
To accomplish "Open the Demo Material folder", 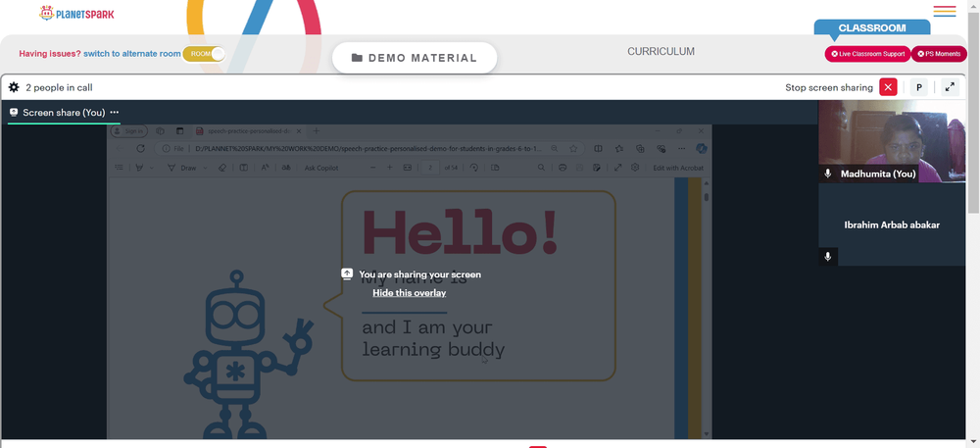I will (415, 58).
